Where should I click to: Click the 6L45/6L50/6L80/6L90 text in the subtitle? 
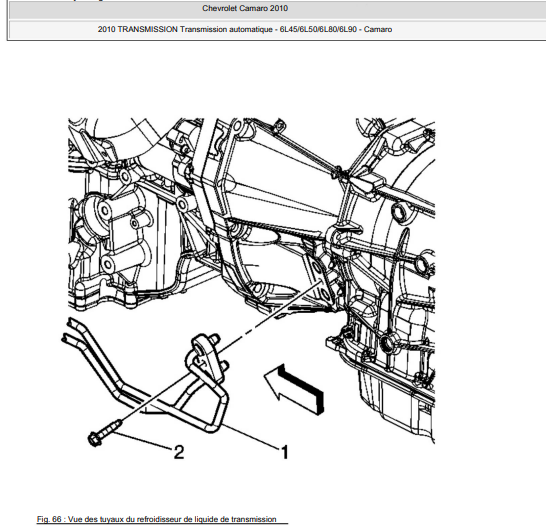318,29
